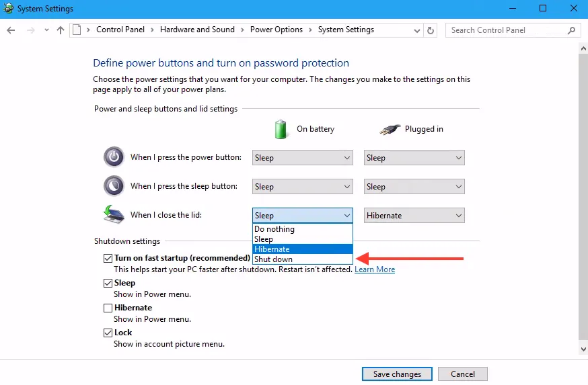This screenshot has height=385, width=588.
Task: Choose Do nothing from the lid list
Action: [303, 229]
